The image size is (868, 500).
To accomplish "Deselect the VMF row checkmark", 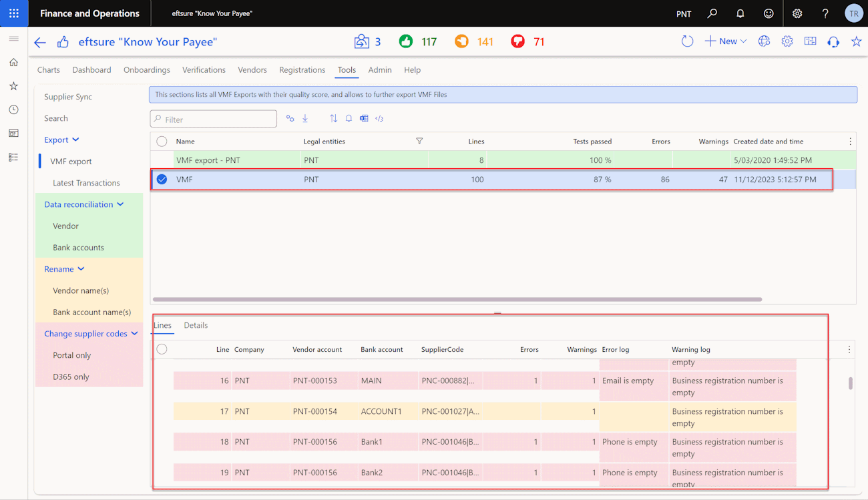I will pyautogui.click(x=162, y=179).
